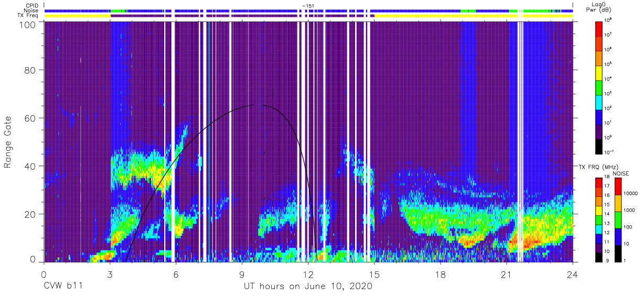Click the 'Range Gate' y-axis title
This screenshot has height=297, width=644.
pyautogui.click(x=8, y=142)
